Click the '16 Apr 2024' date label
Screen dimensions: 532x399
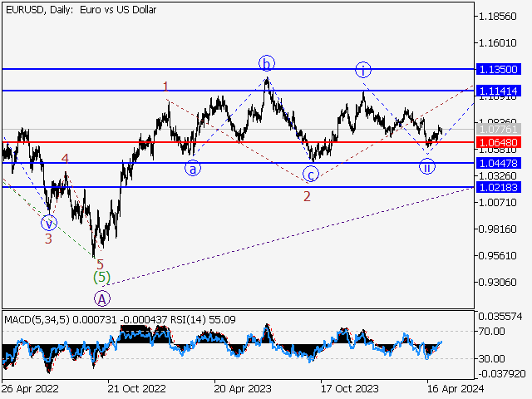tap(456, 388)
